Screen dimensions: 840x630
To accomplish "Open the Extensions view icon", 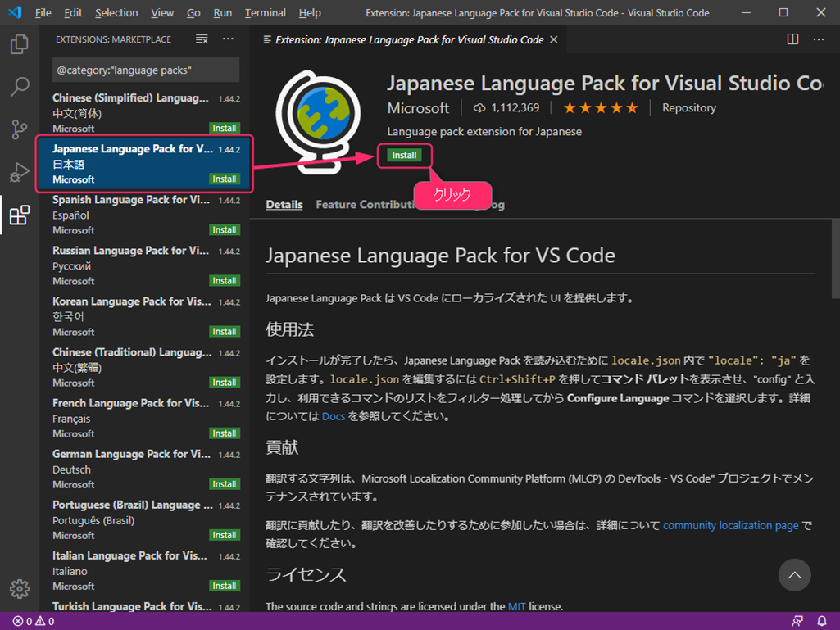I will tap(20, 215).
